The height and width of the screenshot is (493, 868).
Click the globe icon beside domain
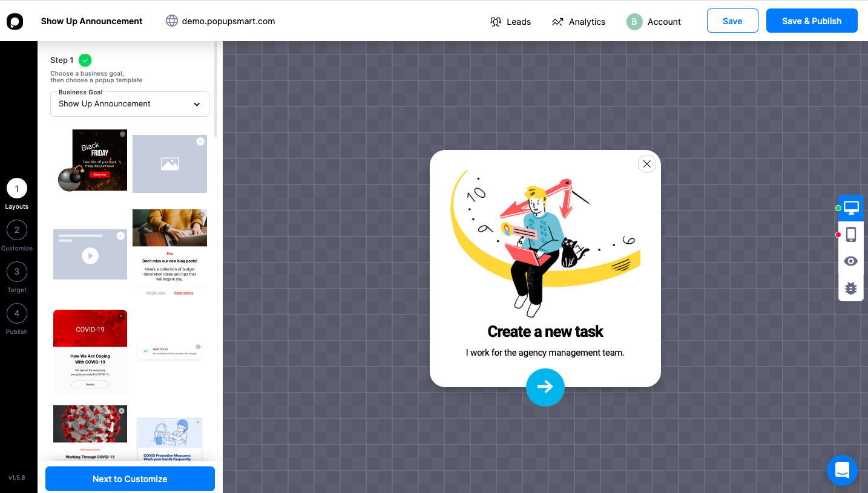172,21
